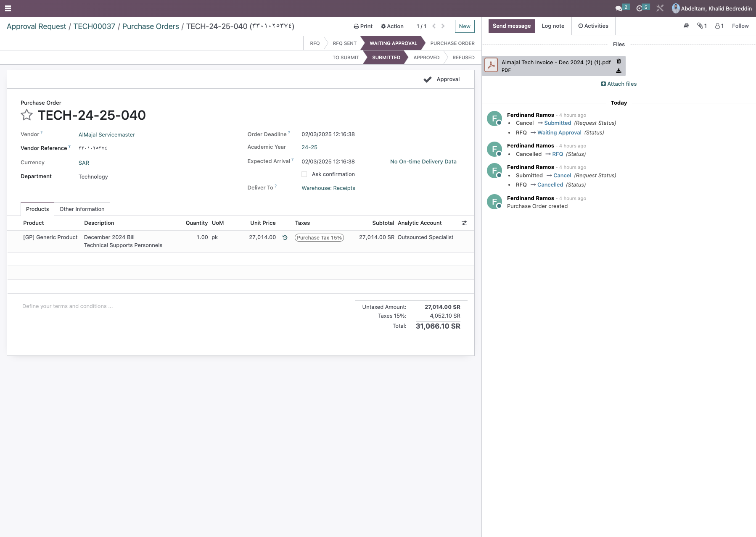
Task: Open the Almajal Tech Invoice PDF icon
Action: coord(491,65)
